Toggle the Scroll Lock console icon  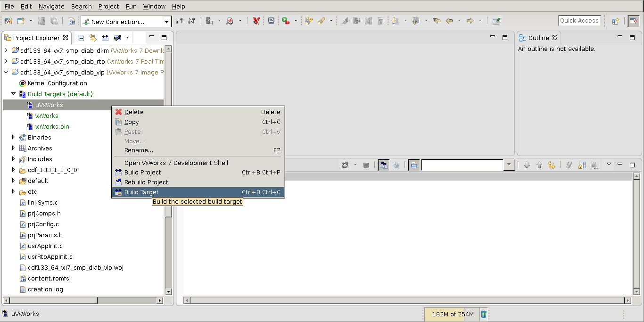[x=581, y=165]
